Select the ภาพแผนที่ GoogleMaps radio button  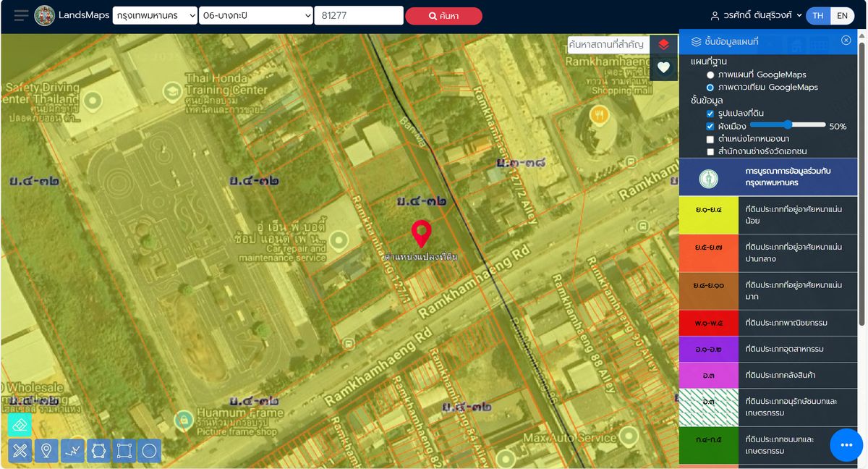pos(710,74)
